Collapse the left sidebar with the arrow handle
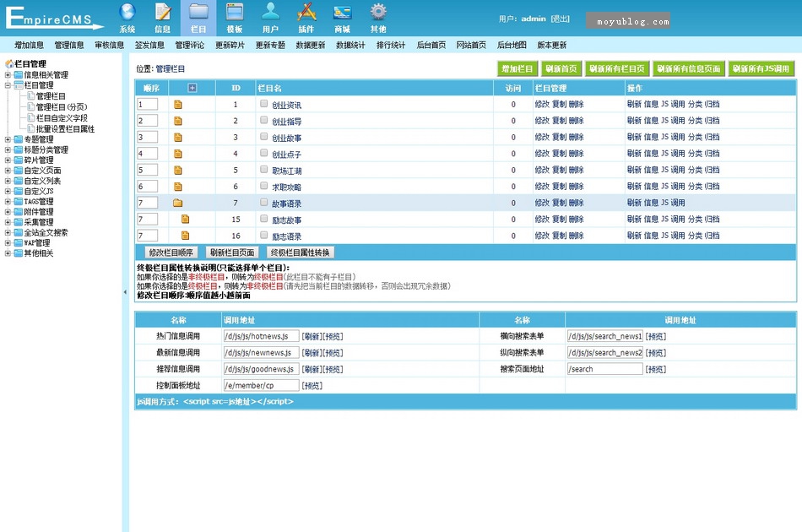The height and width of the screenshot is (532, 802). pyautogui.click(x=125, y=292)
